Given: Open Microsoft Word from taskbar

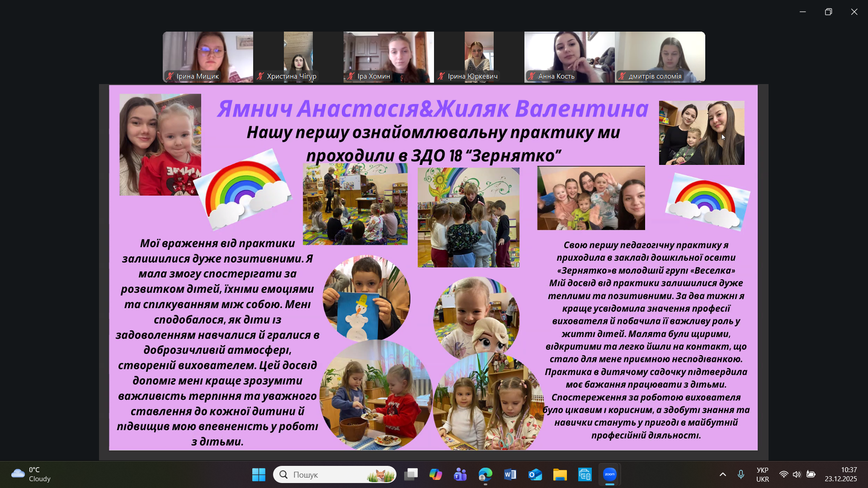Looking at the screenshot, I should 510,474.
